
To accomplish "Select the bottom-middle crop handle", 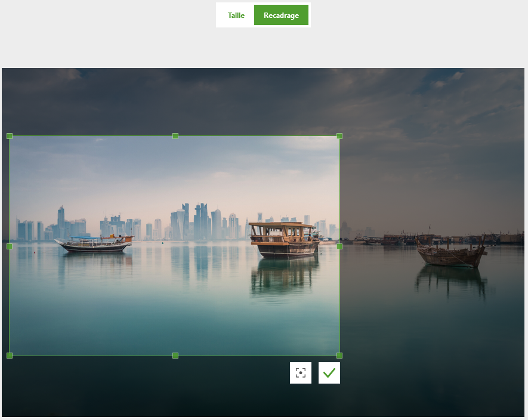I will [175, 356].
